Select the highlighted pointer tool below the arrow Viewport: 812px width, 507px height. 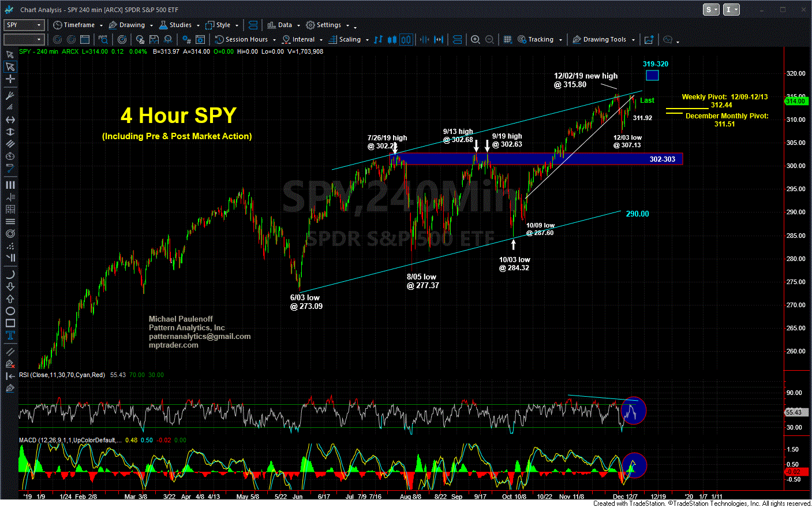(10, 66)
